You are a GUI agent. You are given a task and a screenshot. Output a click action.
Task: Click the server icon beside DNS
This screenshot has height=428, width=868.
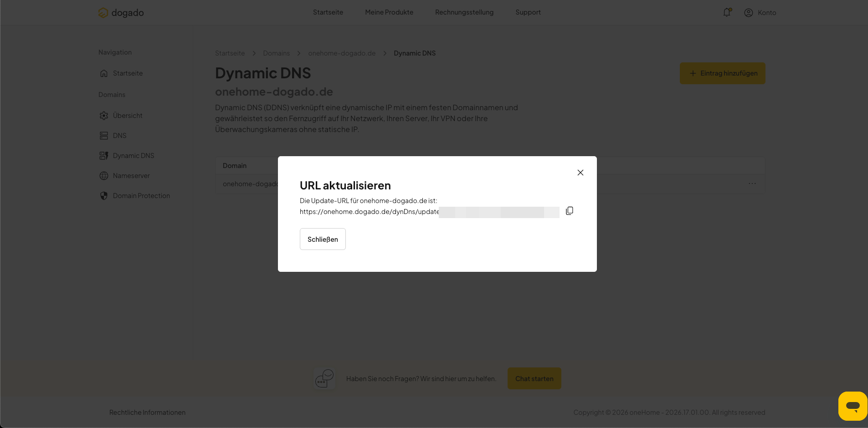pyautogui.click(x=104, y=136)
